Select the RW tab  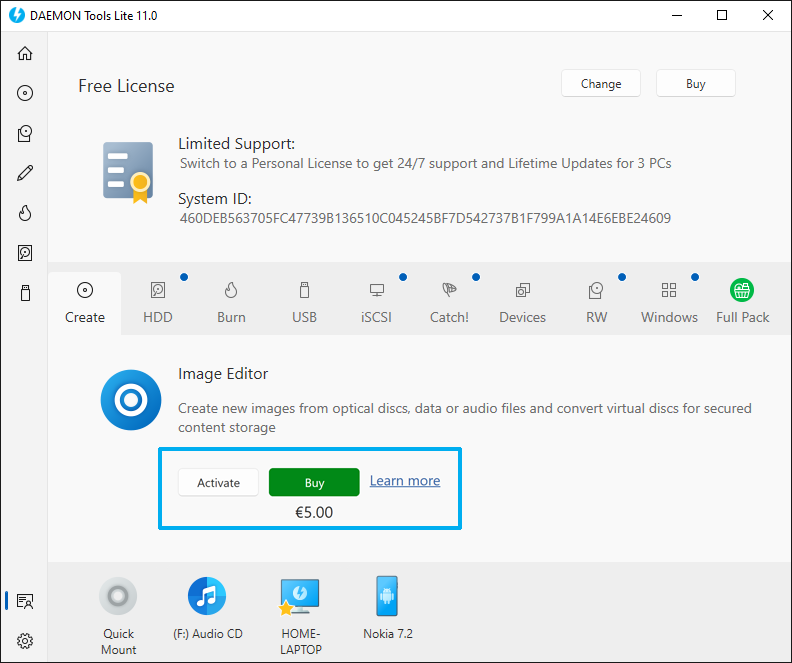click(596, 303)
